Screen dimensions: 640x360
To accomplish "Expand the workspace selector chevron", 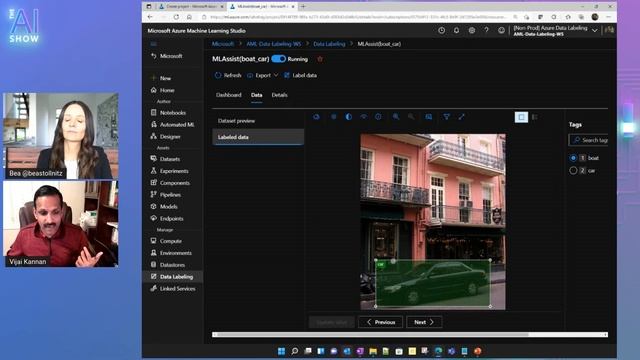I will 595,31.
